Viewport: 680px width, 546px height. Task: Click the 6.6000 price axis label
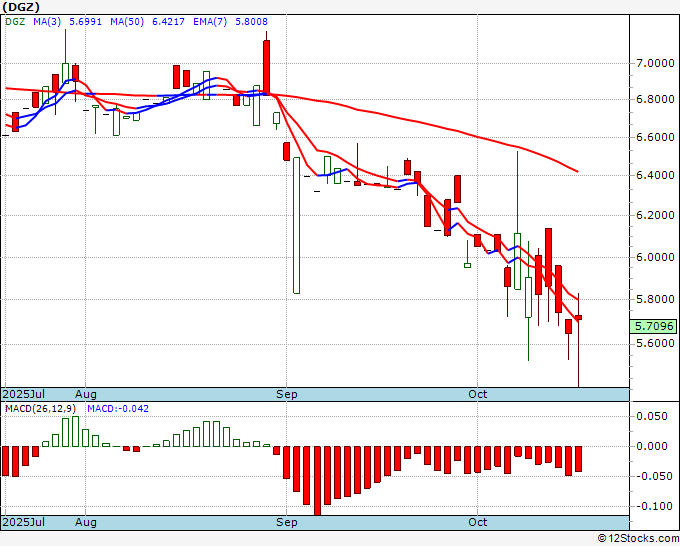pyautogui.click(x=655, y=137)
